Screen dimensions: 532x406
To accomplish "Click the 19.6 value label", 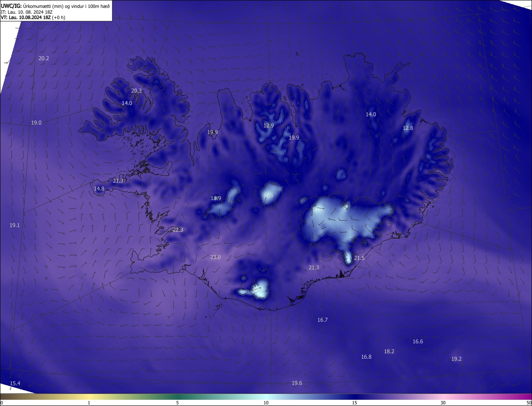I will [x=297, y=383].
